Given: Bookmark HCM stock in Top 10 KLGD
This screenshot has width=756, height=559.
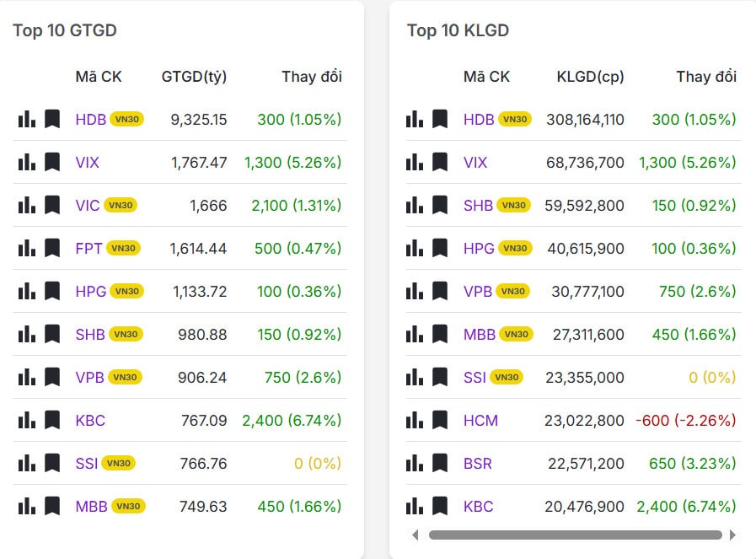Looking at the screenshot, I should 440,420.
